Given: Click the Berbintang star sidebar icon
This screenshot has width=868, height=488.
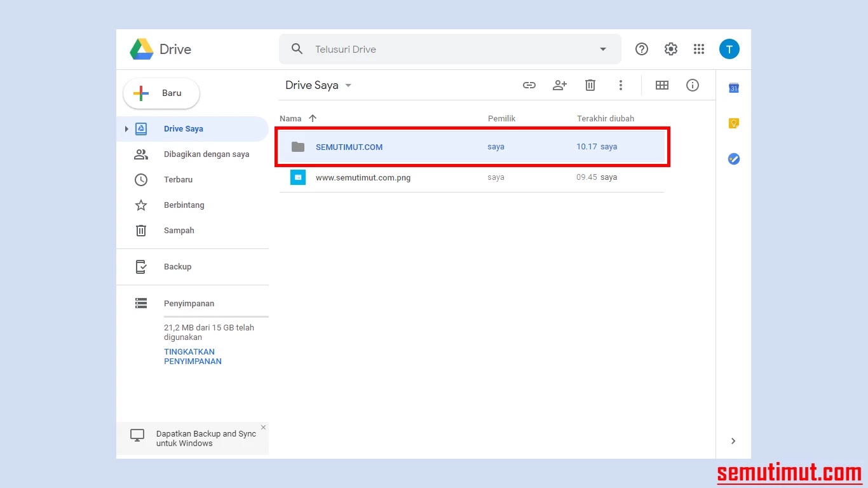Looking at the screenshot, I should [141, 205].
